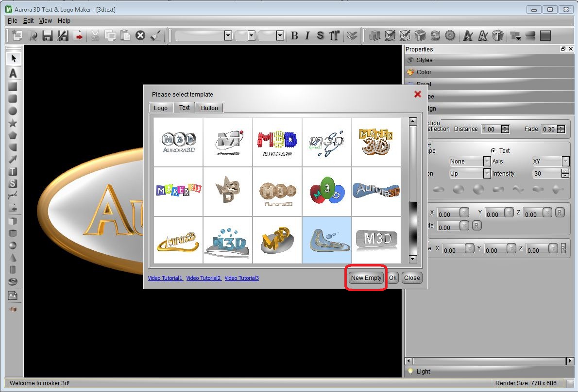
Task: Open the File menu
Action: click(12, 20)
